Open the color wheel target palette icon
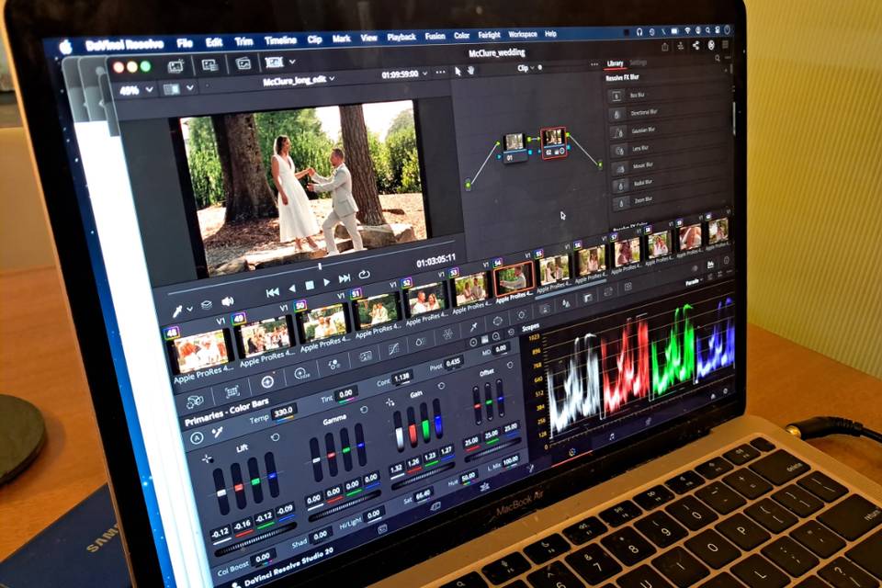882x588 pixels. pyautogui.click(x=267, y=382)
